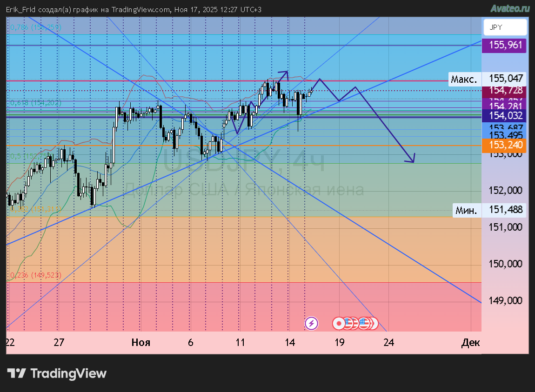Click the purple 155,961 price label
535x392 pixels.
coord(505,46)
